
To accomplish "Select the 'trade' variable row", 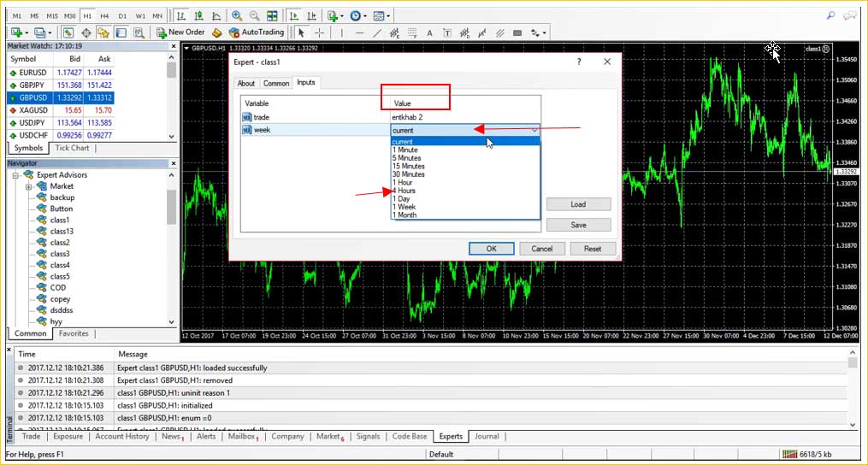I will click(x=390, y=117).
